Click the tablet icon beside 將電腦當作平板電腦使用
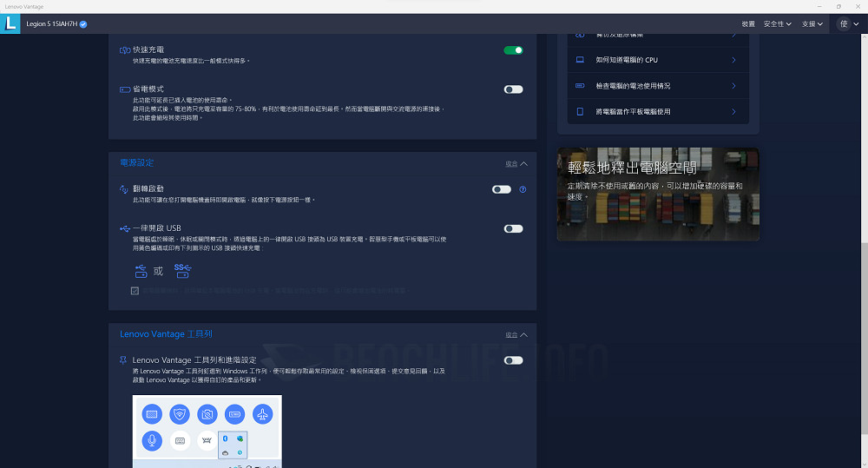Image resolution: width=868 pixels, height=468 pixels. 580,112
